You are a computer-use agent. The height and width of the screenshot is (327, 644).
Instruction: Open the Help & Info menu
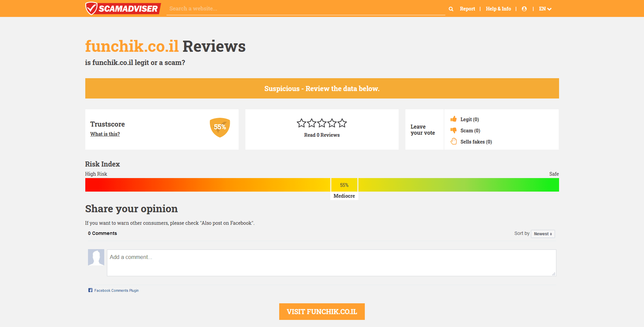[x=498, y=9]
